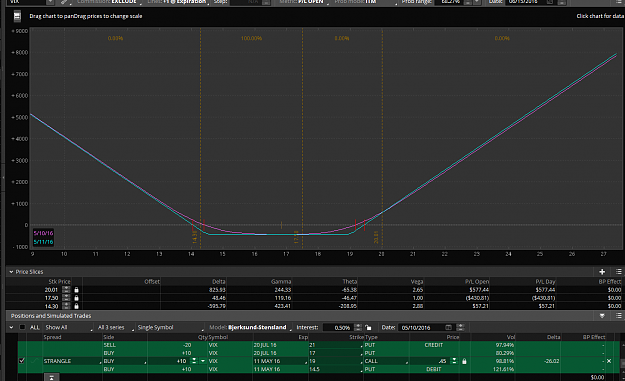Toggle lock on the 20.01 price slice
The image size is (625, 381).
coord(77,290)
